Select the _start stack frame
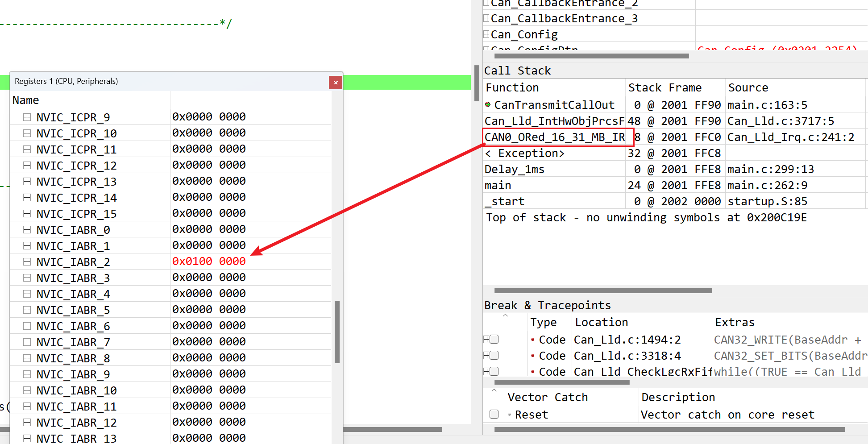The image size is (868, 444). pos(505,201)
